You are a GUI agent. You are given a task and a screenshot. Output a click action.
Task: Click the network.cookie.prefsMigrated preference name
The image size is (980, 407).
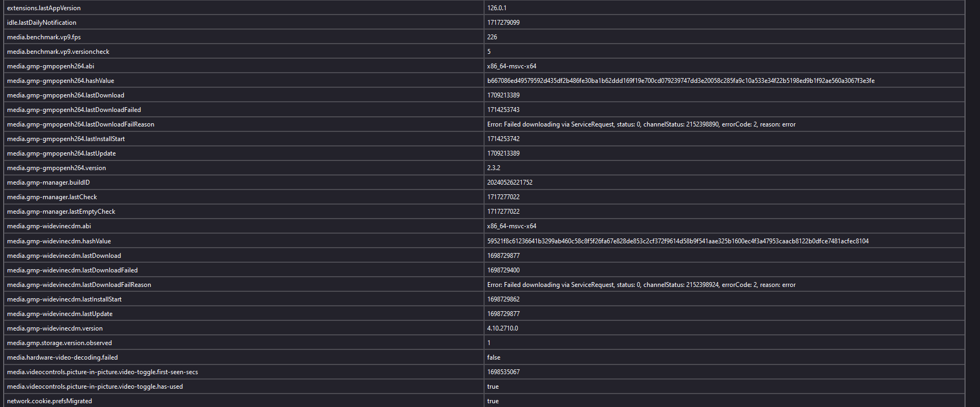49,401
